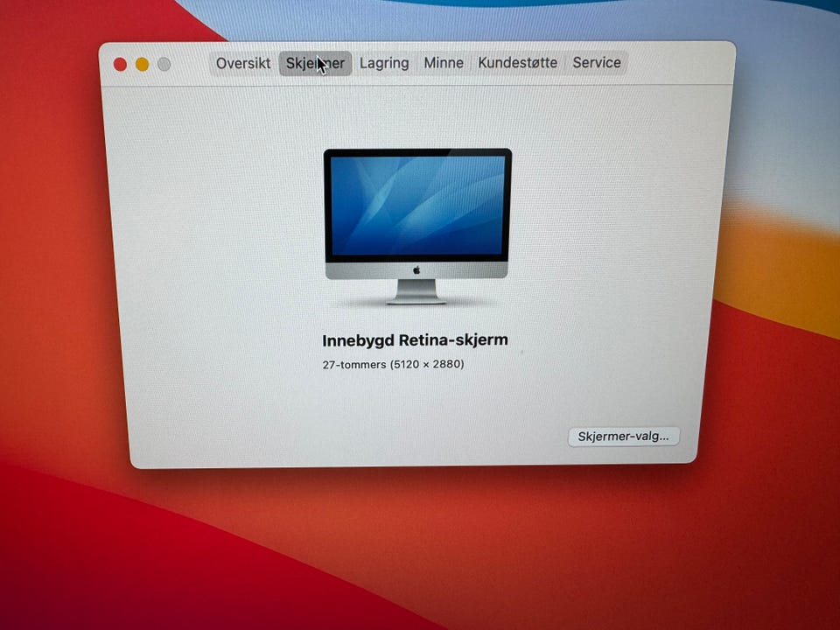
Task: Close the window with the red button
Action: 120,65
